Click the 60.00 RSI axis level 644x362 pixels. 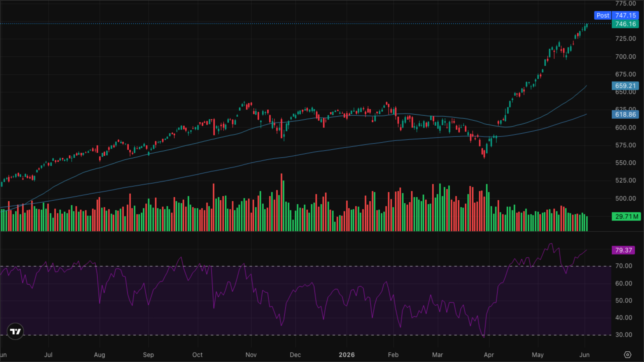tap(624, 283)
